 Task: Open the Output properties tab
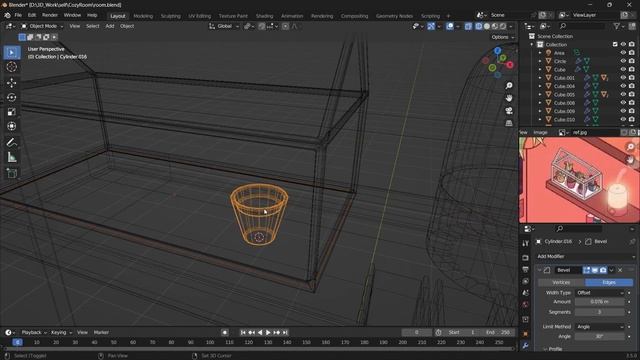pyautogui.click(x=525, y=269)
